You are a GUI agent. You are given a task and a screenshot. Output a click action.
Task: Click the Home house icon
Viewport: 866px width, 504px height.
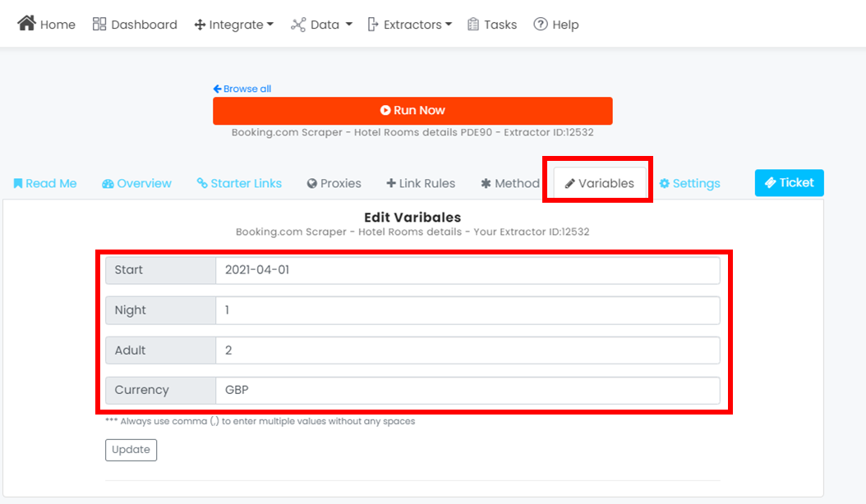coord(26,23)
